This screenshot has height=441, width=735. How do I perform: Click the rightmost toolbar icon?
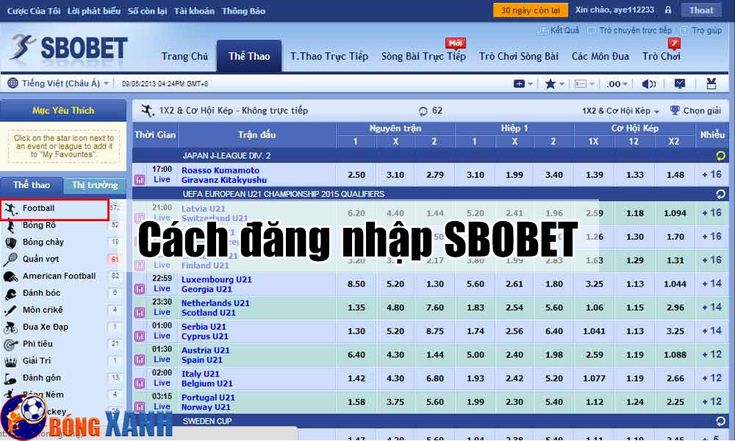point(711,84)
